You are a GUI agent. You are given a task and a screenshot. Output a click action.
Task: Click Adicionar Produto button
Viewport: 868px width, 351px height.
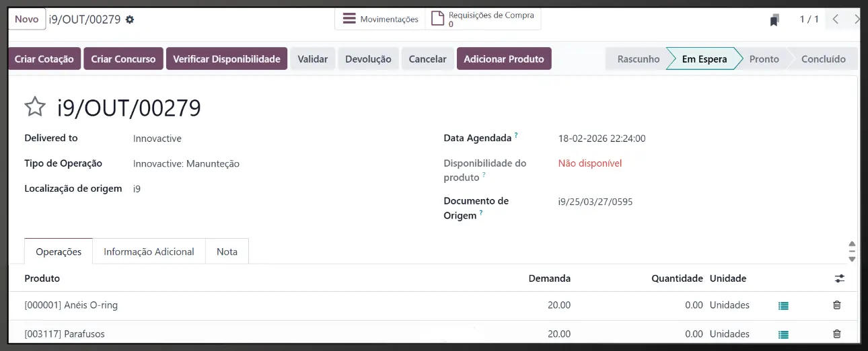(x=504, y=58)
